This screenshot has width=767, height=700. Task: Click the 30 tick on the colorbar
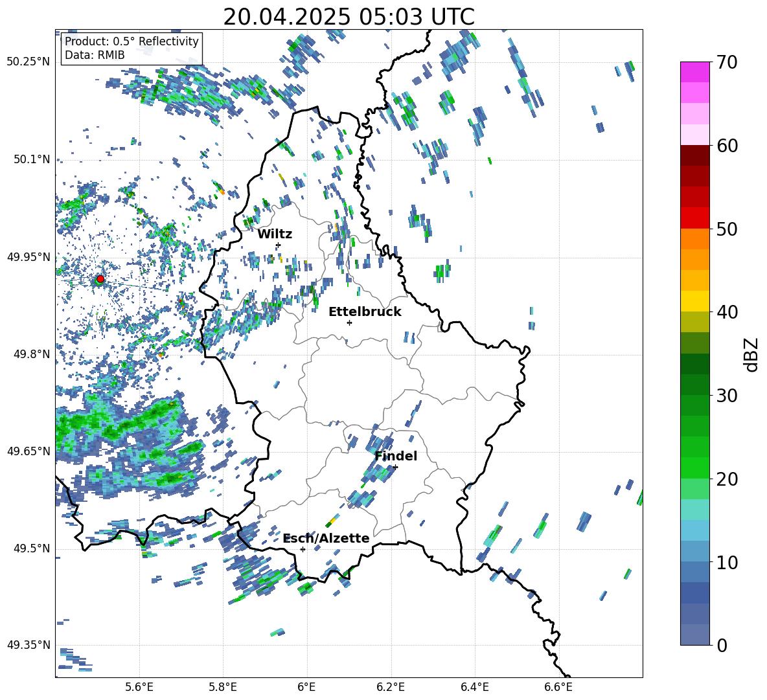pos(727,396)
